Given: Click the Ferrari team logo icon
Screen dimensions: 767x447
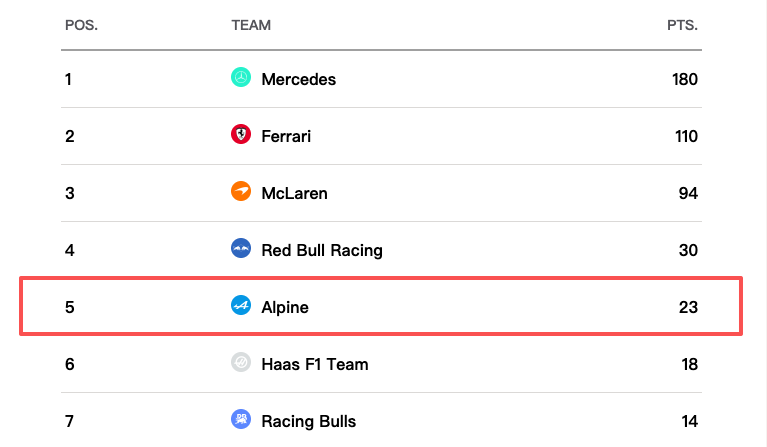Looking at the screenshot, I should pos(241,134).
